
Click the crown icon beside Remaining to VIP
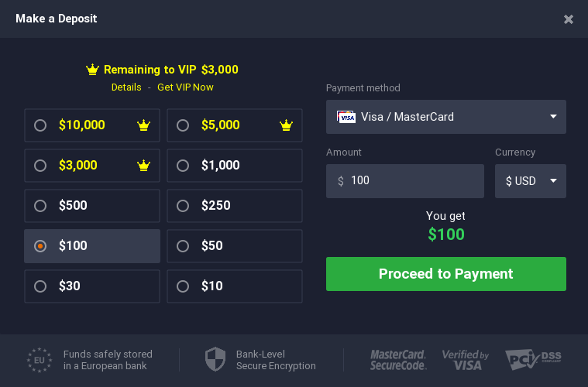92,70
